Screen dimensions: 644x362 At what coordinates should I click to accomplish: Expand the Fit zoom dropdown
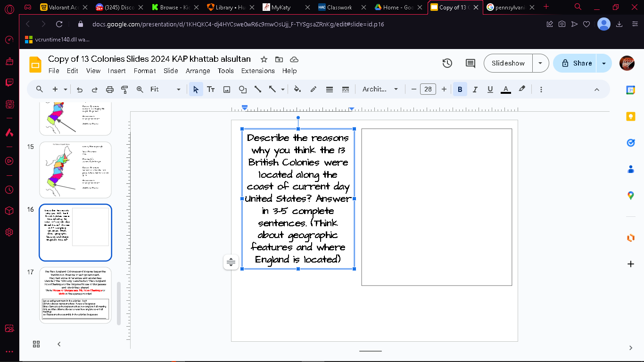pyautogui.click(x=165, y=89)
